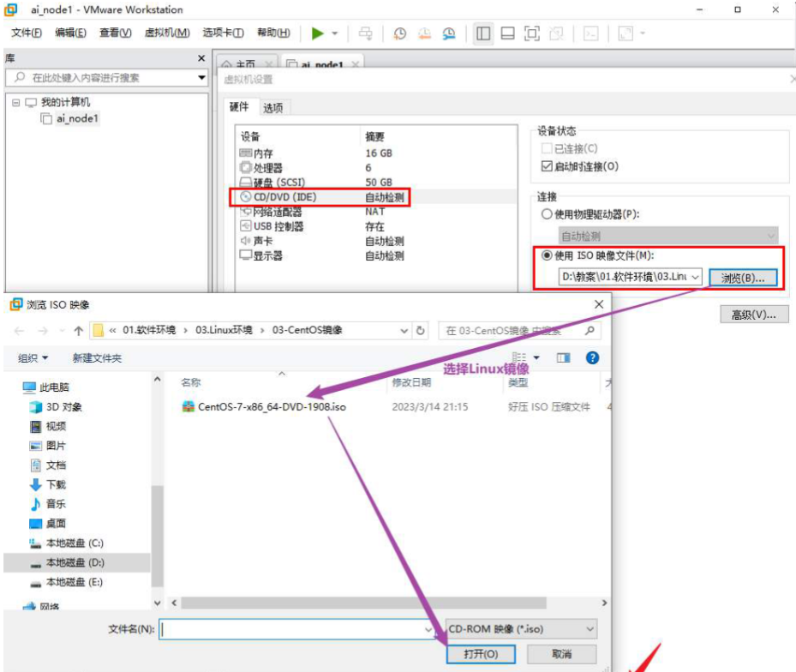Refresh the folder listing icon

point(421,331)
